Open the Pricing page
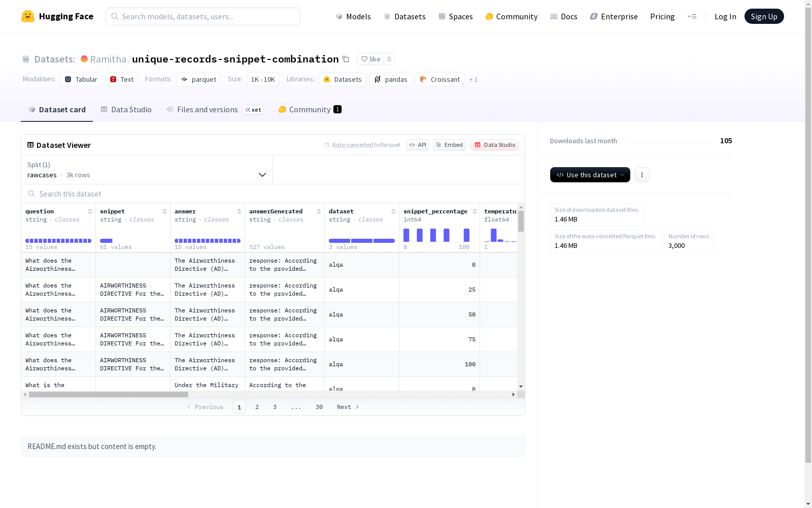The height and width of the screenshot is (508, 812). click(662, 16)
